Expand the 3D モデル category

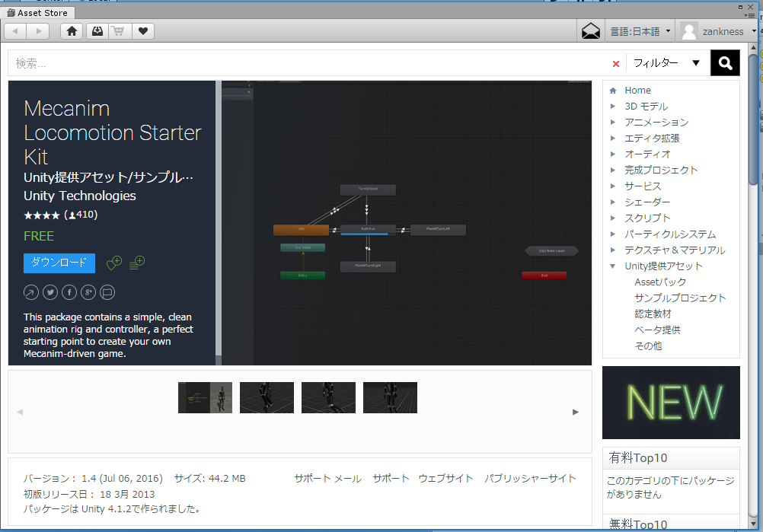point(613,106)
